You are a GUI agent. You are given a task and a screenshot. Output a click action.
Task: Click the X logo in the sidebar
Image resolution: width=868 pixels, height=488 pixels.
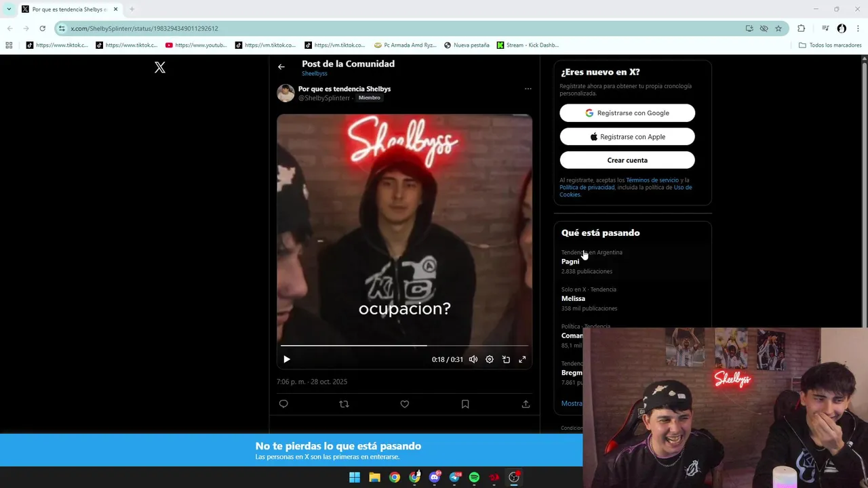[x=160, y=67]
